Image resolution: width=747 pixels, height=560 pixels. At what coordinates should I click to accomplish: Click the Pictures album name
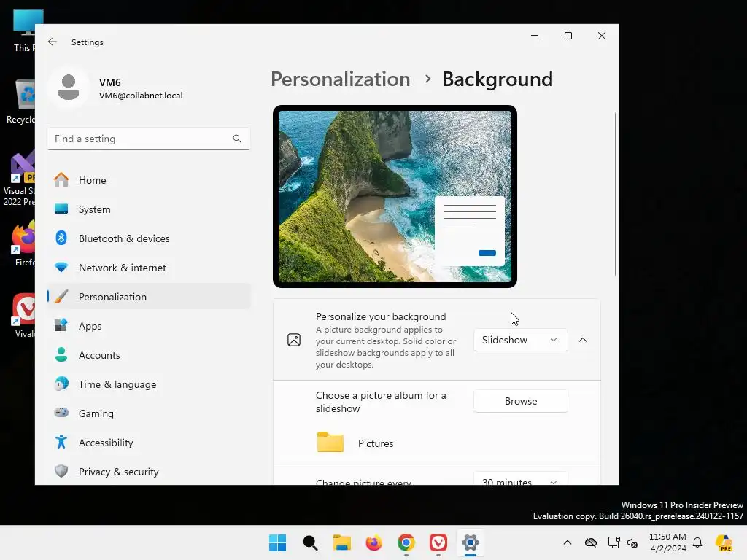click(x=376, y=443)
